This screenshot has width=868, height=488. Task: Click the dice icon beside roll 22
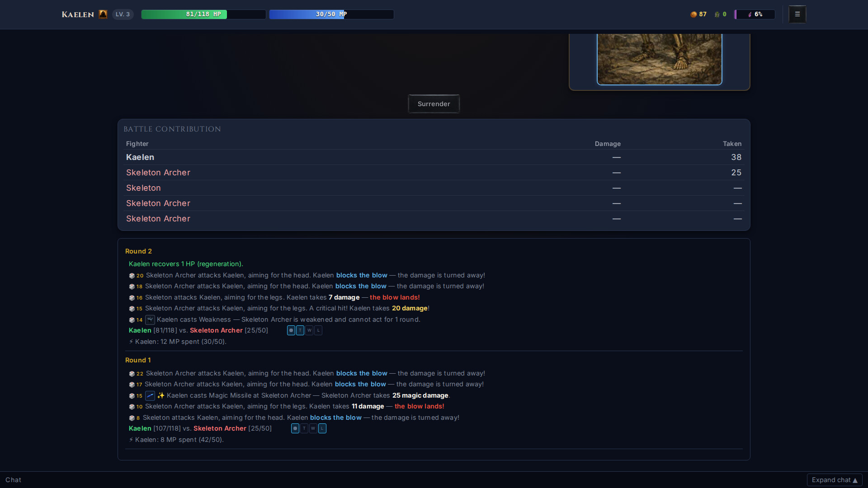(x=132, y=374)
